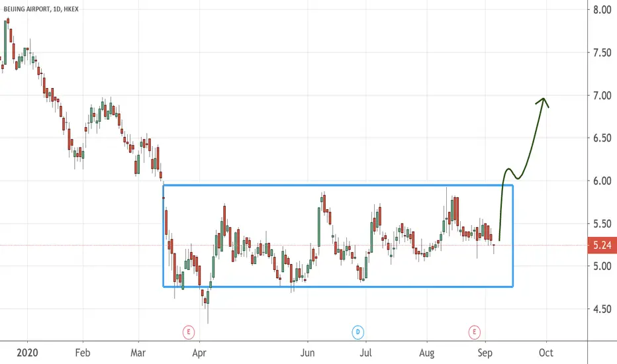Click the Mar time axis label
Viewport: 617px width, 364px height.
[x=138, y=353]
